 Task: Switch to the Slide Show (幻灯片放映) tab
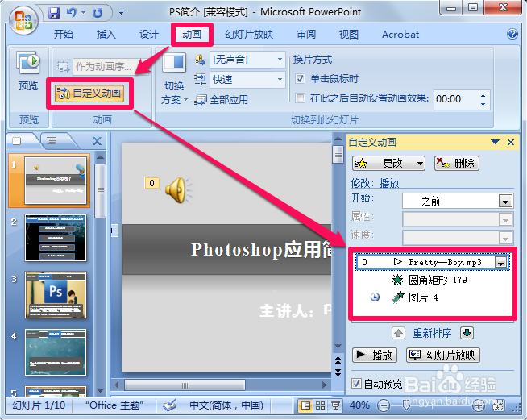pyautogui.click(x=249, y=35)
